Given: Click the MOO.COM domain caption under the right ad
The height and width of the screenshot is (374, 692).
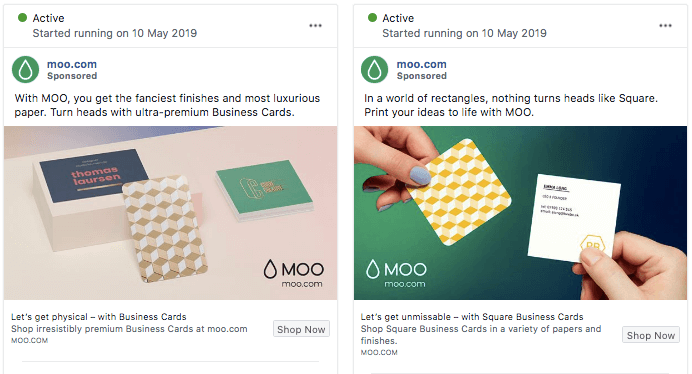Looking at the screenshot, I should click(379, 352).
